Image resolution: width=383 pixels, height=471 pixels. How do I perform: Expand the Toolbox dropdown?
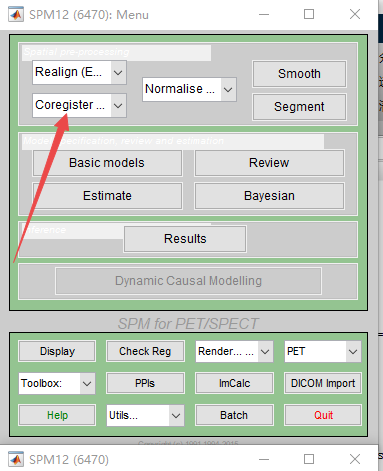(x=57, y=383)
